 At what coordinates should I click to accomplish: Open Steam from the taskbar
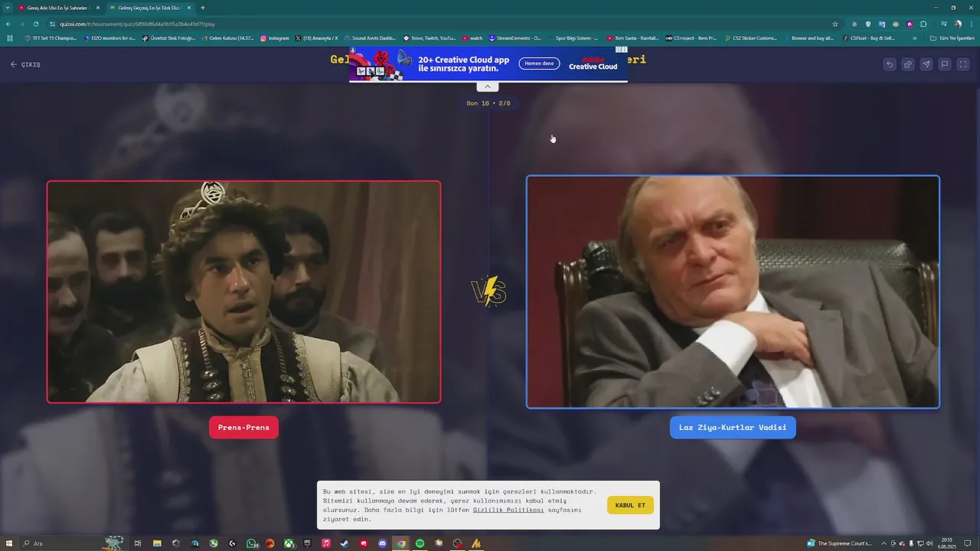pyautogui.click(x=345, y=543)
